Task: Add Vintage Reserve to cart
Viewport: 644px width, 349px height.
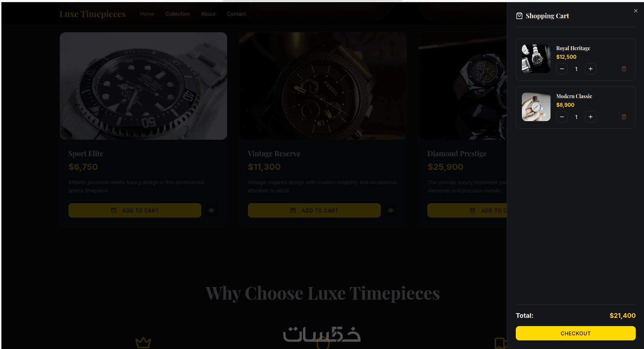Action: pyautogui.click(x=314, y=210)
